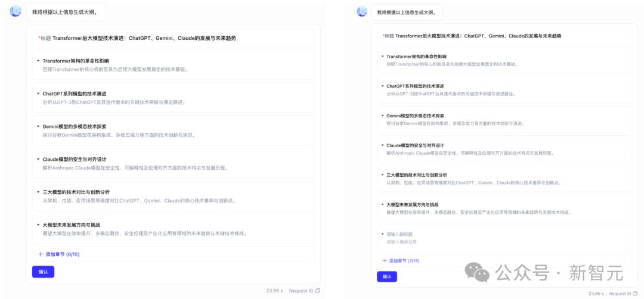
Task: Click message 我将根据以上信息生成大纲 above 6-chapter outline
Action: (x=66, y=12)
